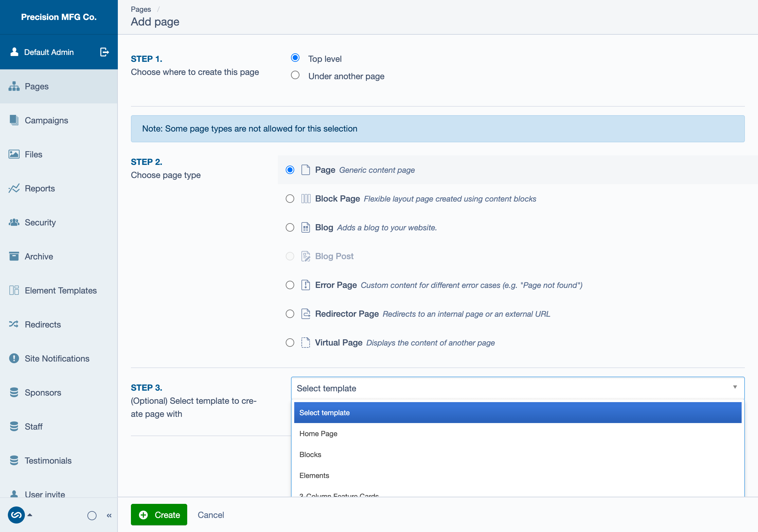758x532 pixels.
Task: Click the Error Page exclamation document icon
Action: click(x=306, y=285)
